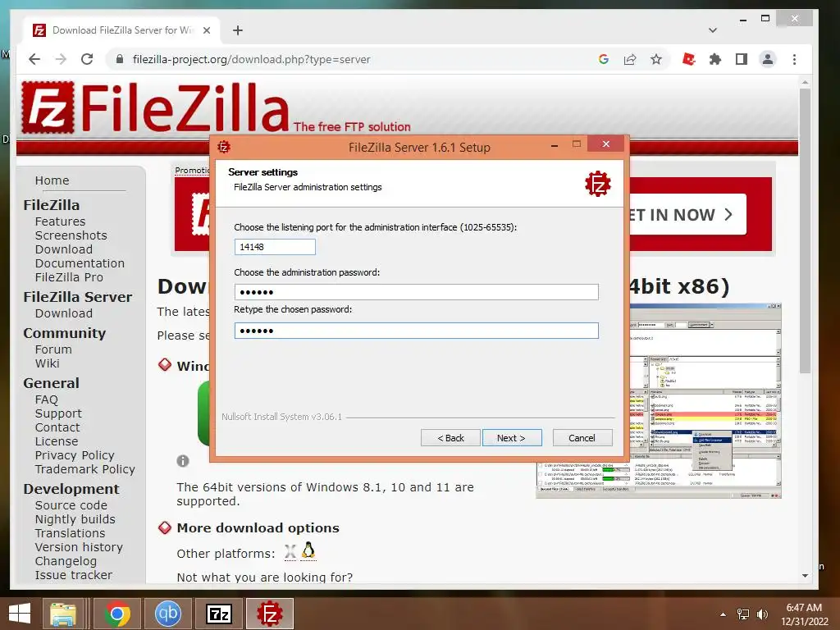
Task: Click the setup dialog title bar icon
Action: 224,147
